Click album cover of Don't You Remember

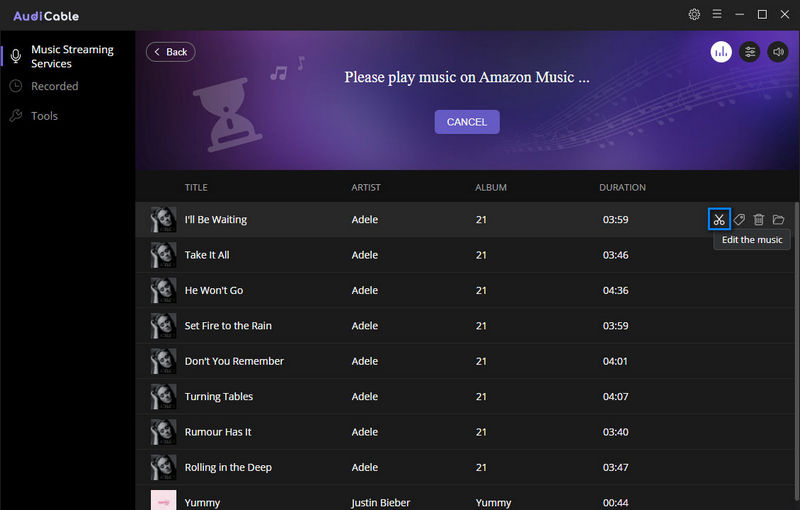point(163,361)
